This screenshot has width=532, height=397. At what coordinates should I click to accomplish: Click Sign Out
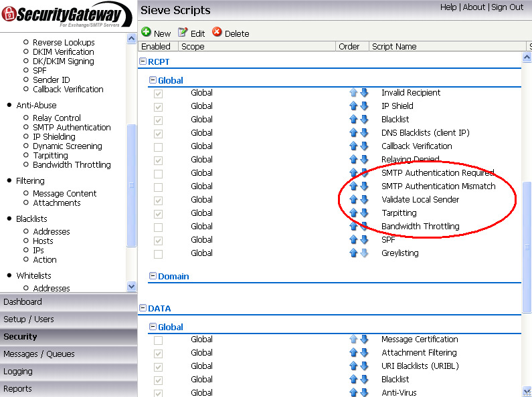coord(507,7)
